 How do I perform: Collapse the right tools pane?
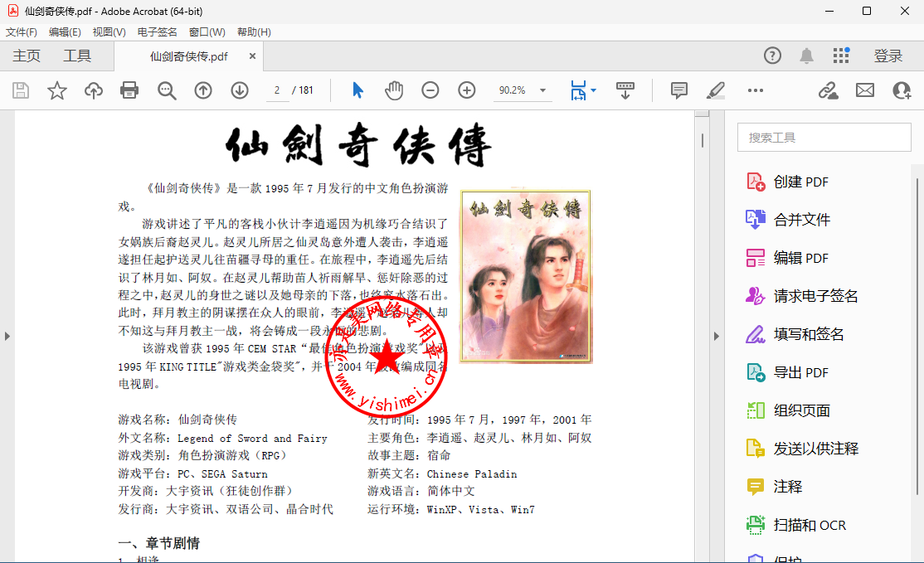point(717,336)
